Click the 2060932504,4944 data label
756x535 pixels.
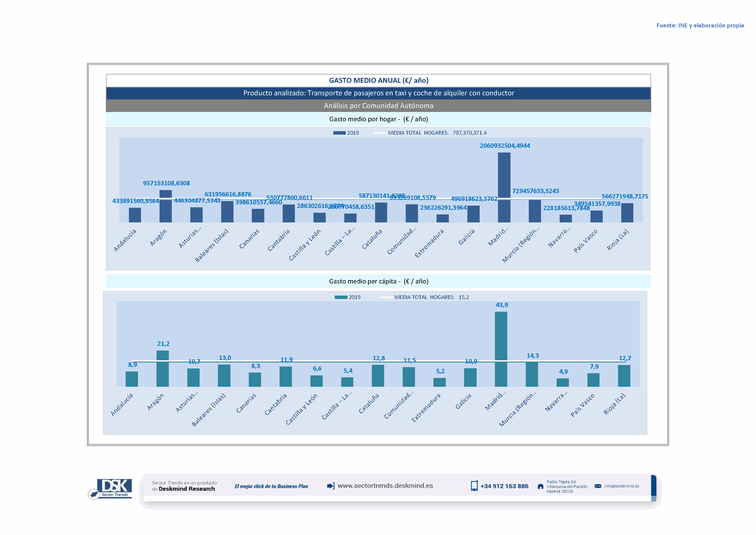[x=505, y=146]
